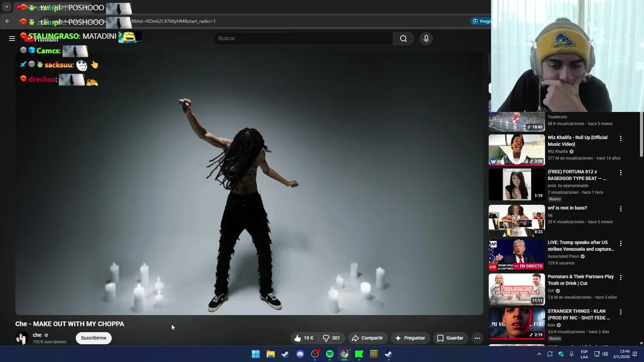Screen dimensions: 644x362
Task: Switch ESP LAA input language indicator
Action: 584,354
